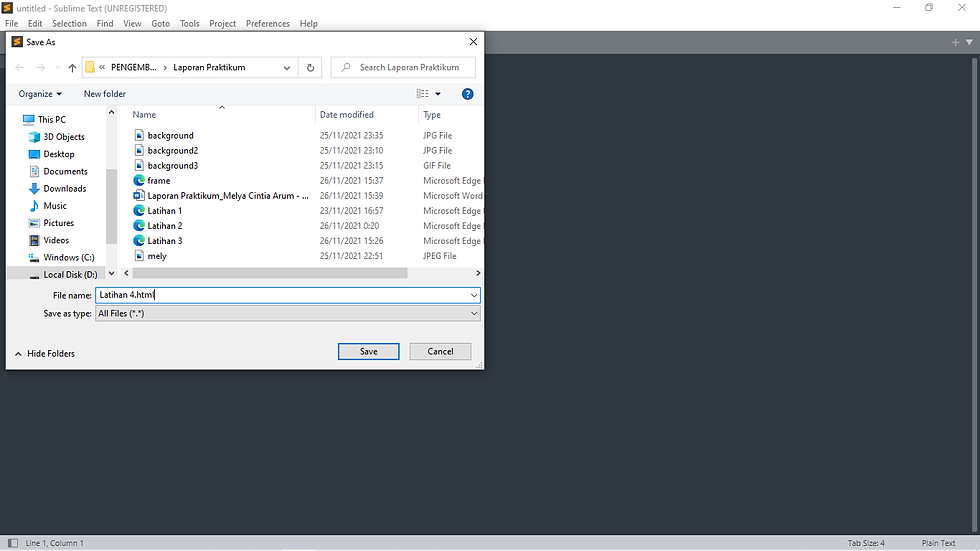The height and width of the screenshot is (551, 980).
Task: Select the background3 GIF file
Action: point(172,166)
